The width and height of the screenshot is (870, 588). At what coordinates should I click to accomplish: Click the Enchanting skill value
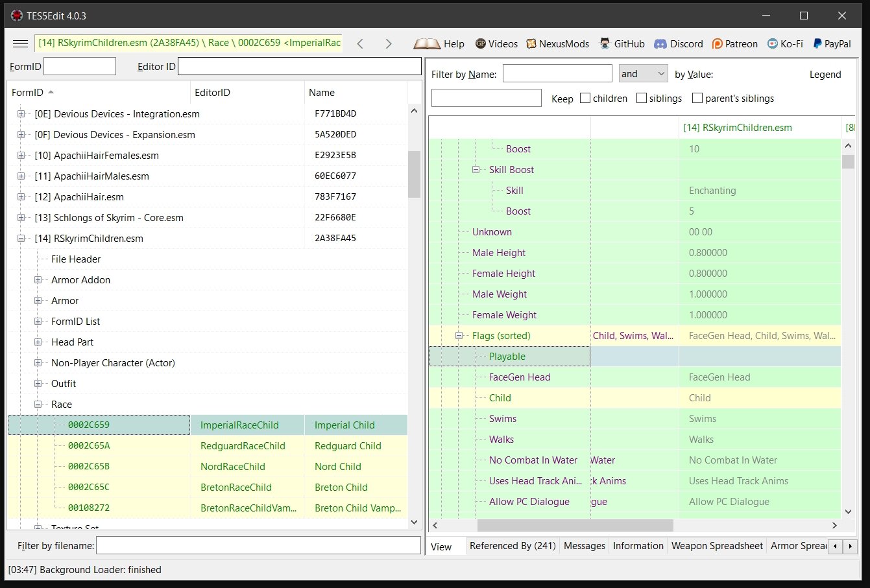coord(712,190)
